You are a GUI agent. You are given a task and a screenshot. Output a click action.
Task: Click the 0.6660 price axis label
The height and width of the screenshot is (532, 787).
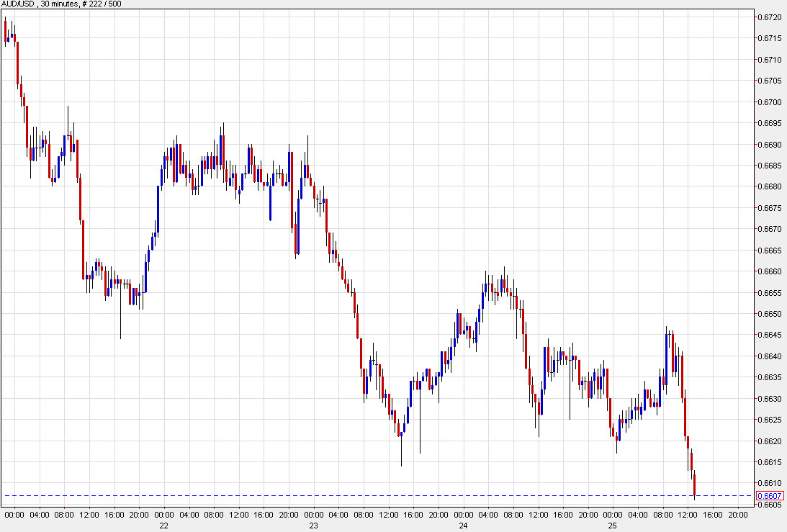click(x=768, y=271)
